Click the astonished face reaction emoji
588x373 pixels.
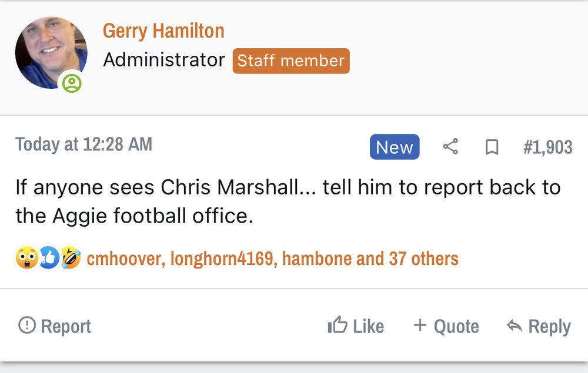(27, 258)
